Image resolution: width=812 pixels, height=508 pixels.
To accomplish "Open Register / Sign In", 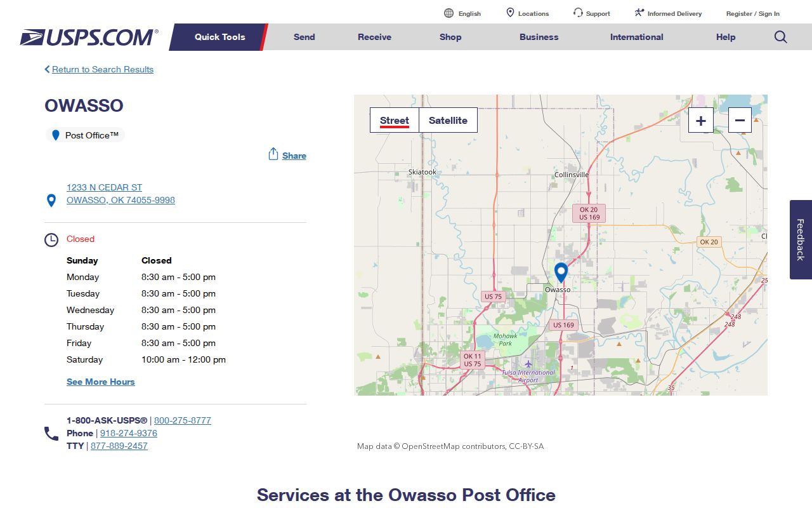I will tap(753, 13).
